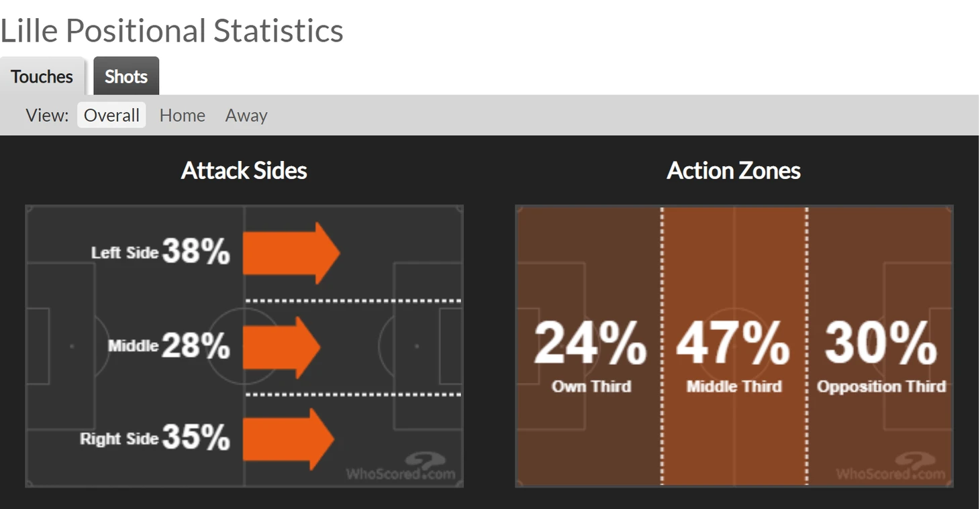This screenshot has height=509, width=980.
Task: Click the WhoScored logo on Action Zones
Action: [891, 467]
